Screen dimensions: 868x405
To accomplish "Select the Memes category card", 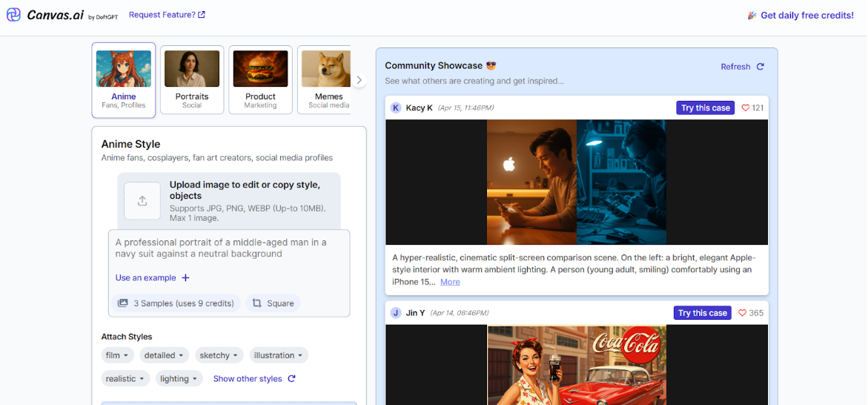I will tap(326, 80).
